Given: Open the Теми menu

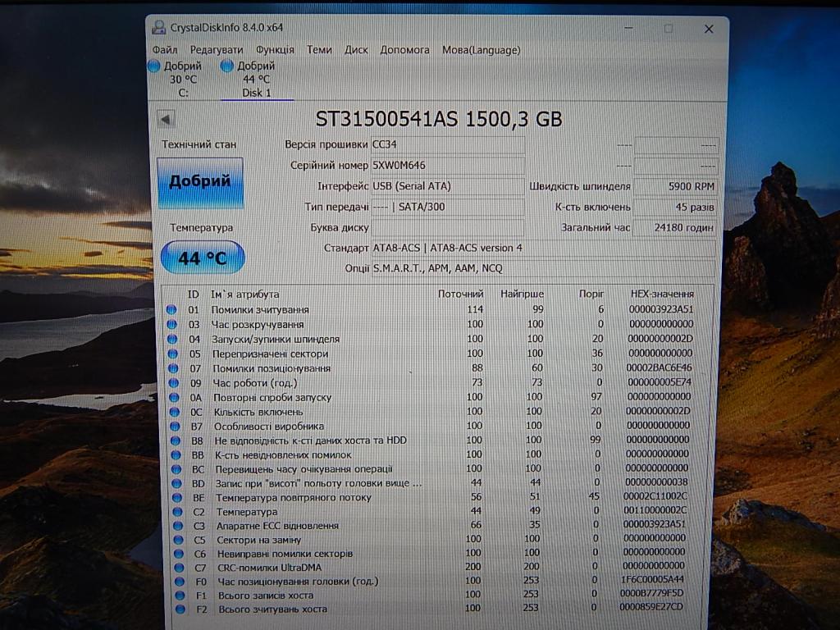Looking at the screenshot, I should [x=319, y=50].
